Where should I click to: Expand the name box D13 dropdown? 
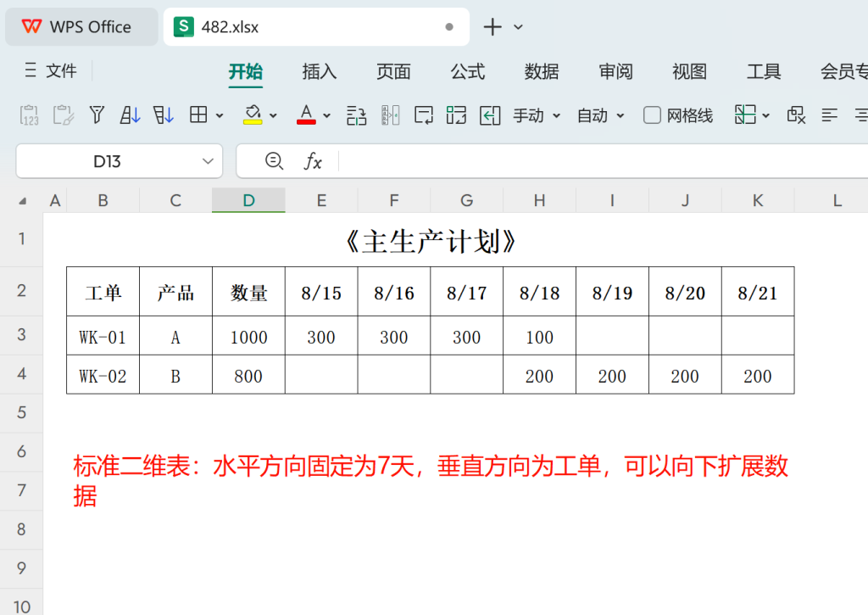208,161
